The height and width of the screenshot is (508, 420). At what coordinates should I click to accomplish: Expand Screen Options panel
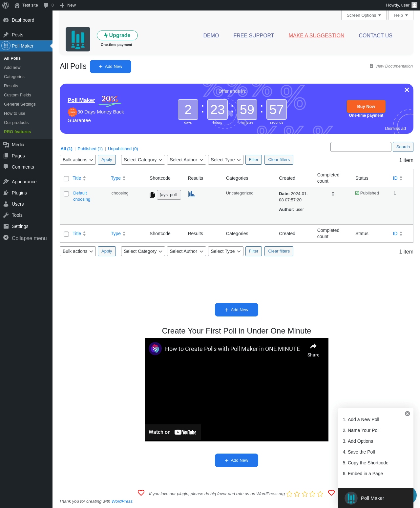[364, 15]
